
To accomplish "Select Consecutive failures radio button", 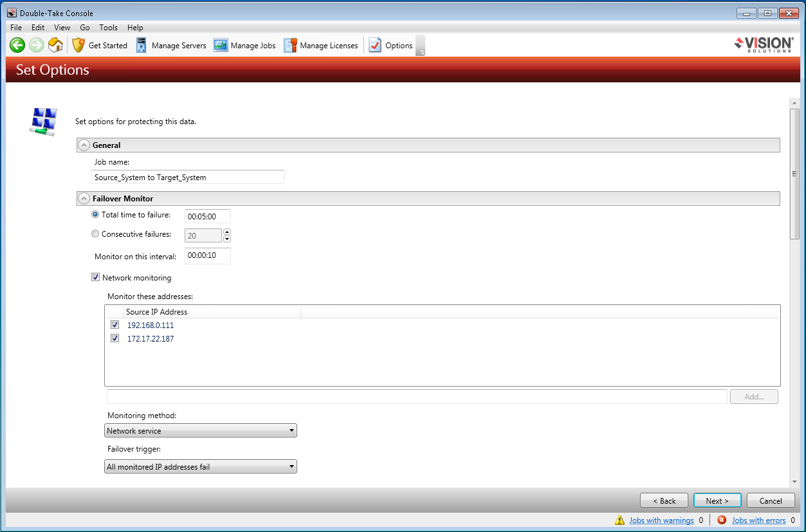I will pyautogui.click(x=96, y=234).
